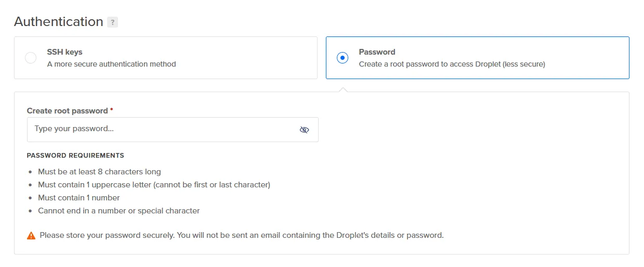
Task: Toggle password visibility with the eye icon
Action: (304, 130)
